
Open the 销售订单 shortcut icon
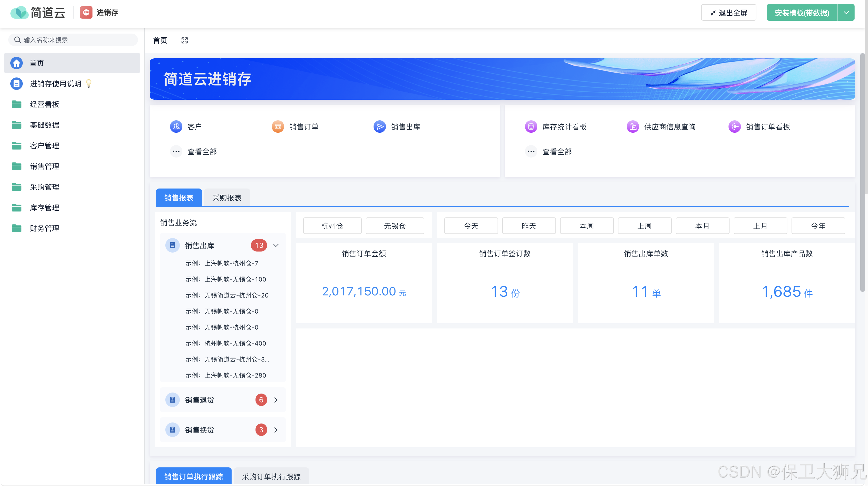(278, 127)
